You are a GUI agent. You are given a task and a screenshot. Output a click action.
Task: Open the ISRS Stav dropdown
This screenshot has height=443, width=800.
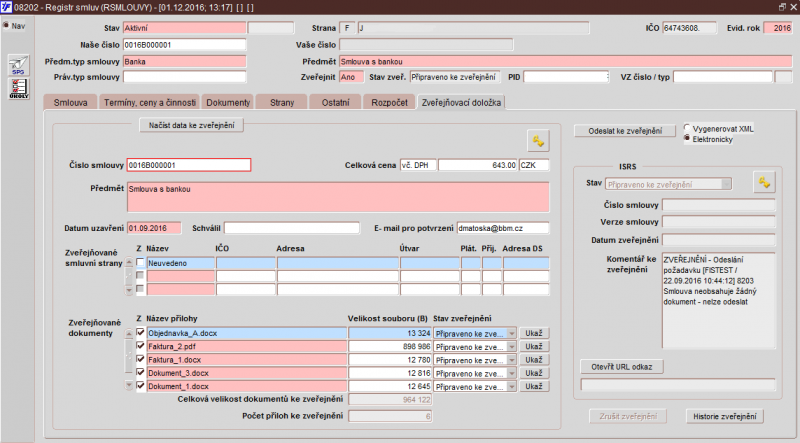726,184
